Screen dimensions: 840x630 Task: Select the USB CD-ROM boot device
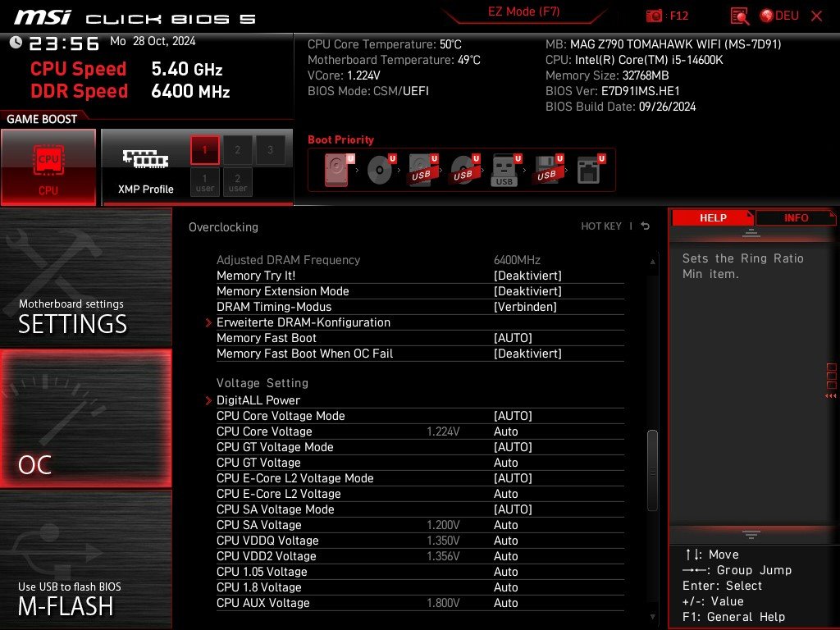pyautogui.click(x=464, y=170)
